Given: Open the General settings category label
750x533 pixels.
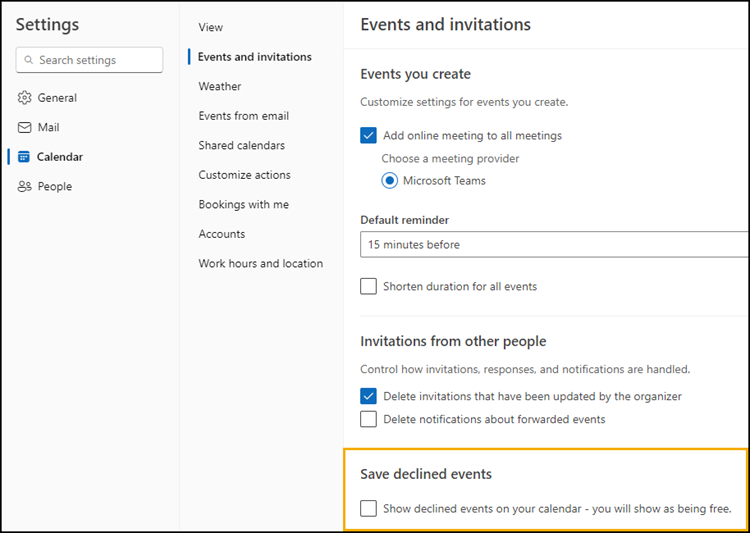Looking at the screenshot, I should [x=57, y=98].
